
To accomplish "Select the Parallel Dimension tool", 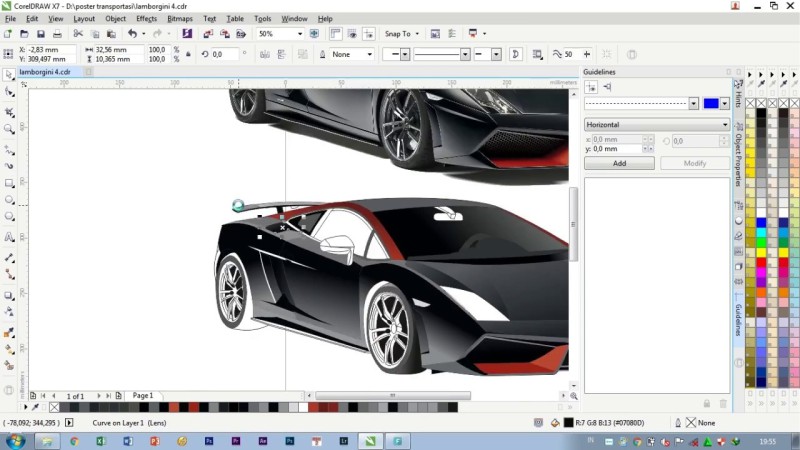I will click(x=9, y=258).
